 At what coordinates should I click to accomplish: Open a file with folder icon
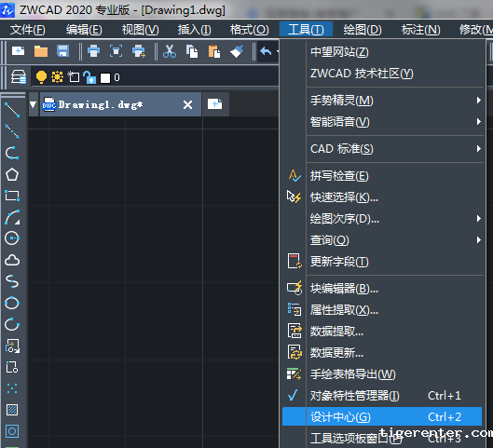tap(41, 51)
